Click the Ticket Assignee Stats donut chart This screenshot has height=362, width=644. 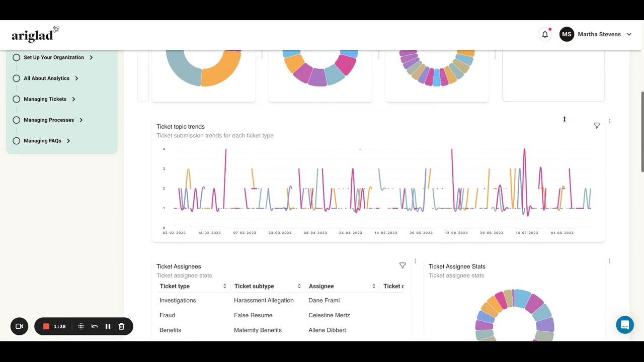[514, 316]
